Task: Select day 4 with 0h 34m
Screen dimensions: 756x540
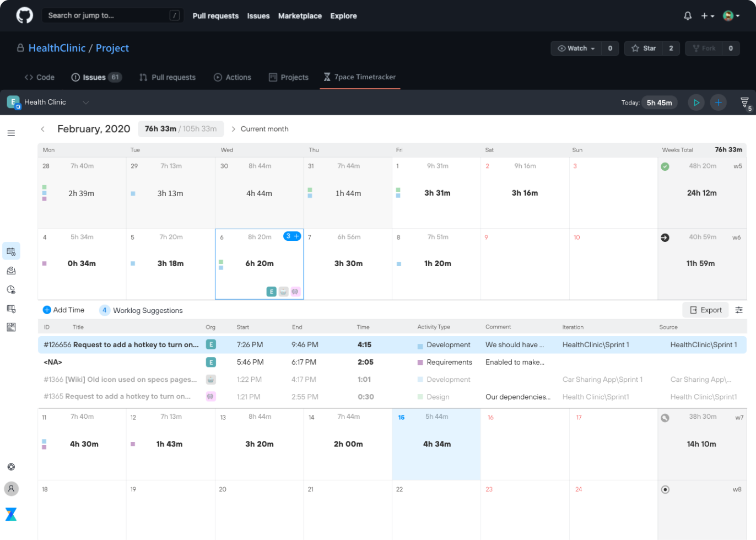Action: click(x=82, y=264)
